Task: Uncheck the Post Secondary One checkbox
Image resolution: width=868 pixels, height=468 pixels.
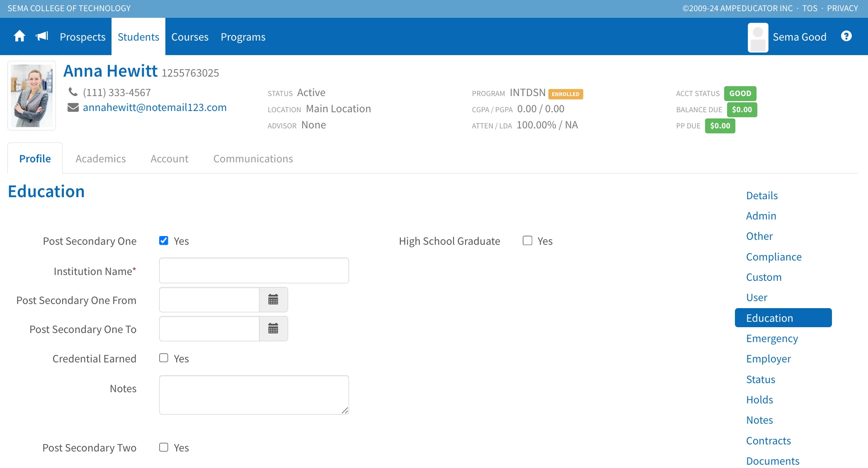Action: tap(164, 241)
